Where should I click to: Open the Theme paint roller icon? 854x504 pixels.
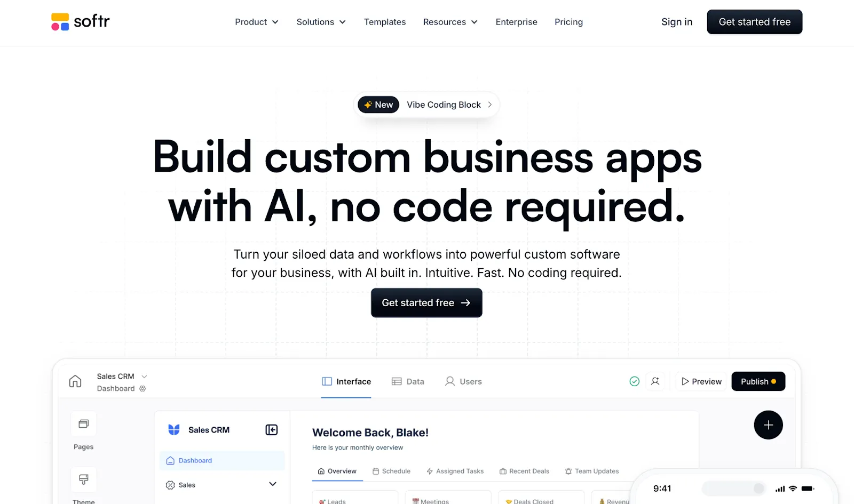(84, 479)
